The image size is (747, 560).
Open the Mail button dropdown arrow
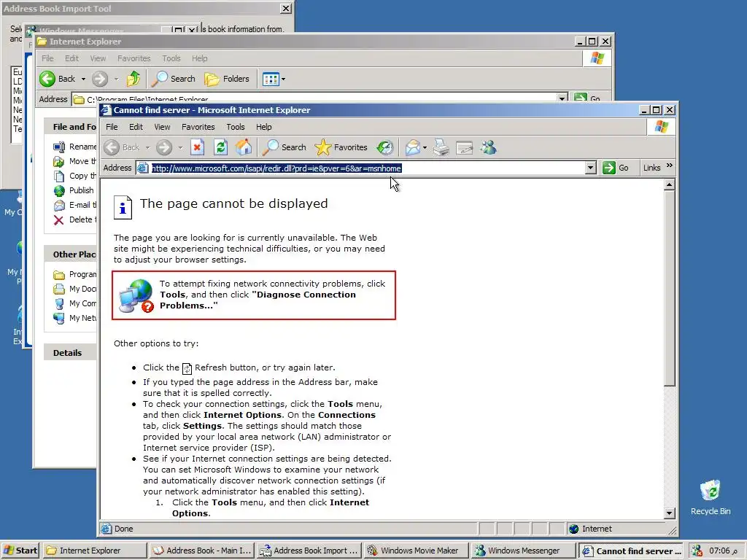pyautogui.click(x=425, y=147)
